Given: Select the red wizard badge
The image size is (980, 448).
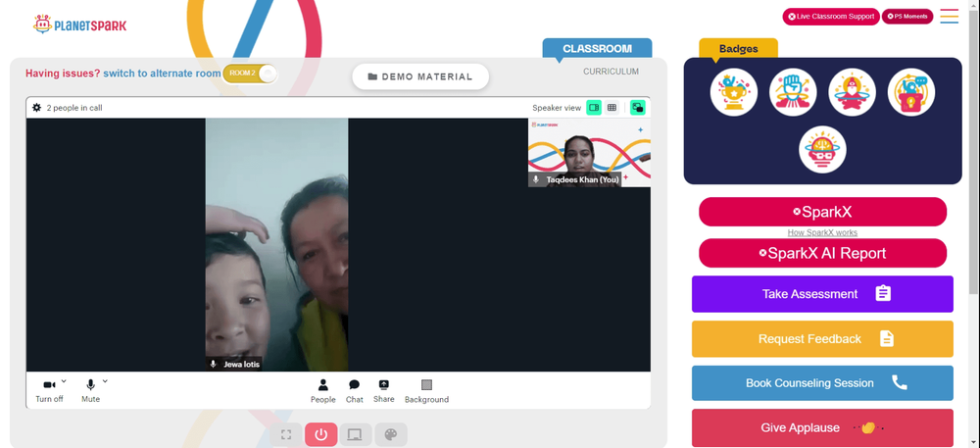Looking at the screenshot, I should pos(852,92).
